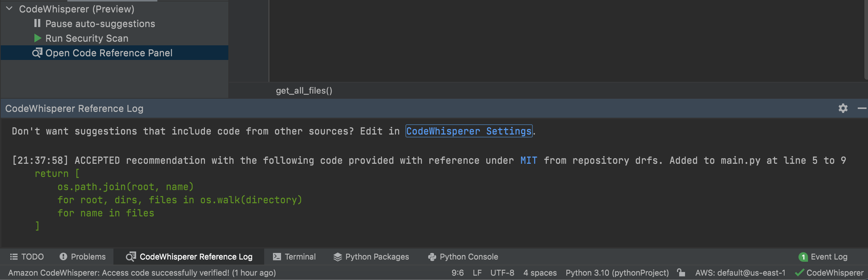Open the LF line separator selector

coord(477,273)
